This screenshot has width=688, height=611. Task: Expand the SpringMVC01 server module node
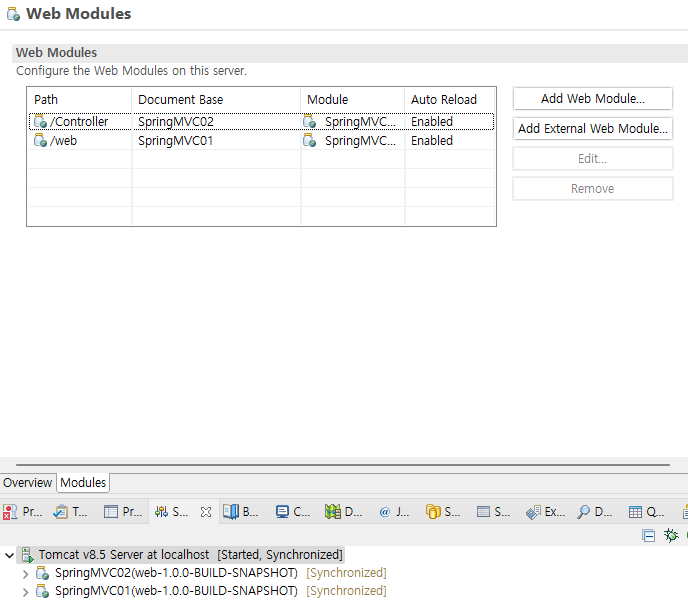tap(25, 592)
